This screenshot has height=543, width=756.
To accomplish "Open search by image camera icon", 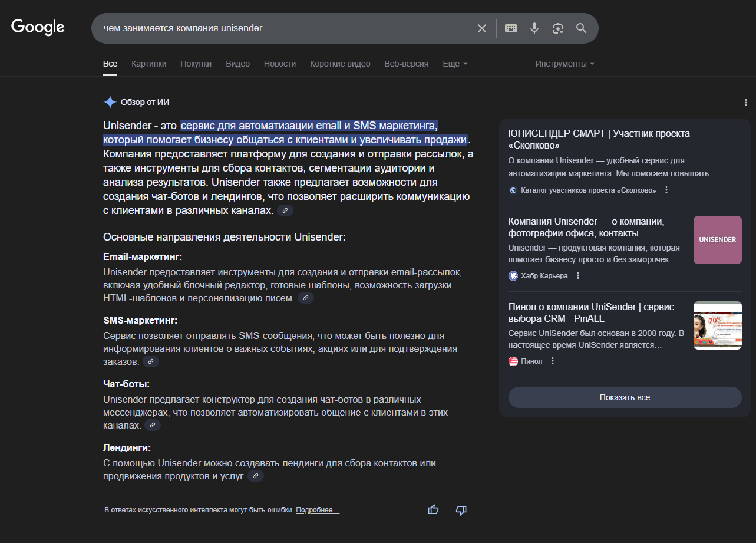I will point(558,28).
